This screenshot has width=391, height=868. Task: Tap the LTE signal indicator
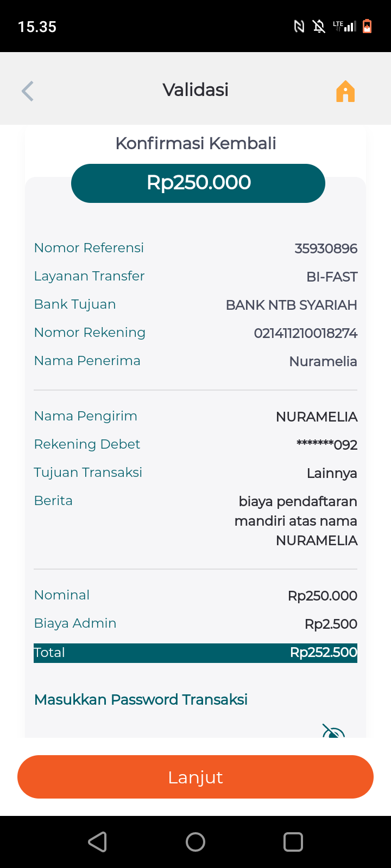tap(344, 26)
